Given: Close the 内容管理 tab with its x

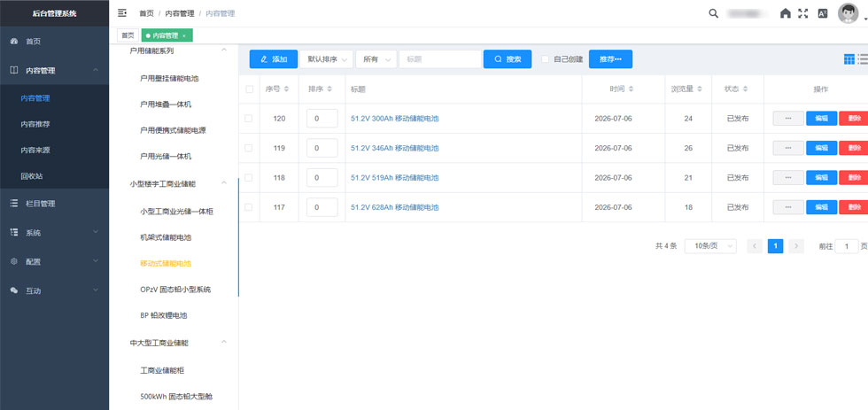Looking at the screenshot, I should [x=184, y=35].
